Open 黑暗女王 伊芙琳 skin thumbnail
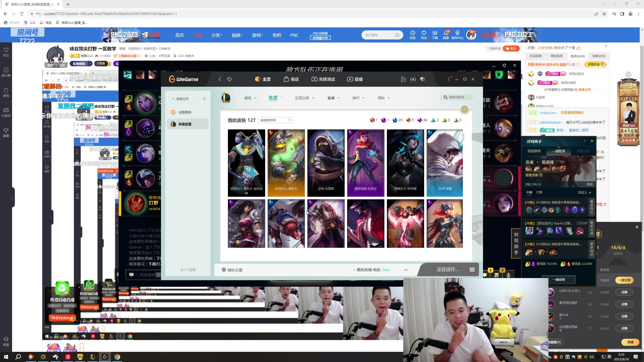Screen dimensions: 644x362 [405, 163]
